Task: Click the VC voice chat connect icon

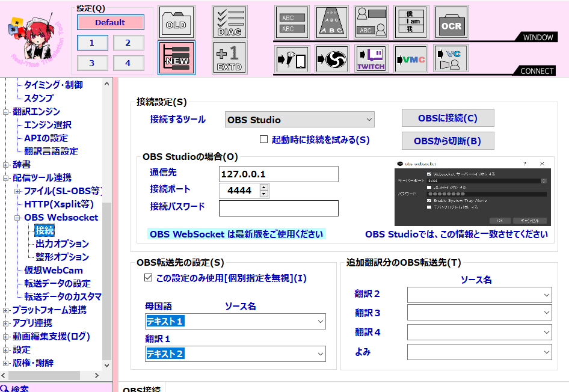Action: pos(452,59)
